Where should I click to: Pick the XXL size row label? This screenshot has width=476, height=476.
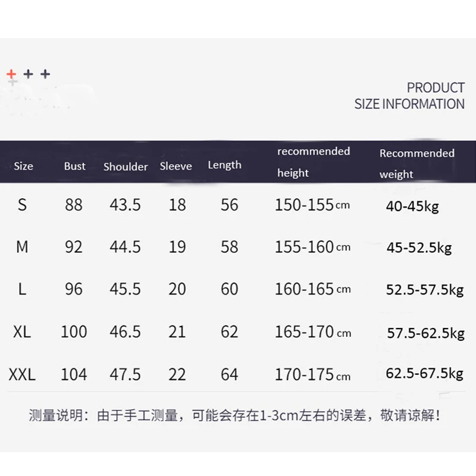(x=23, y=374)
